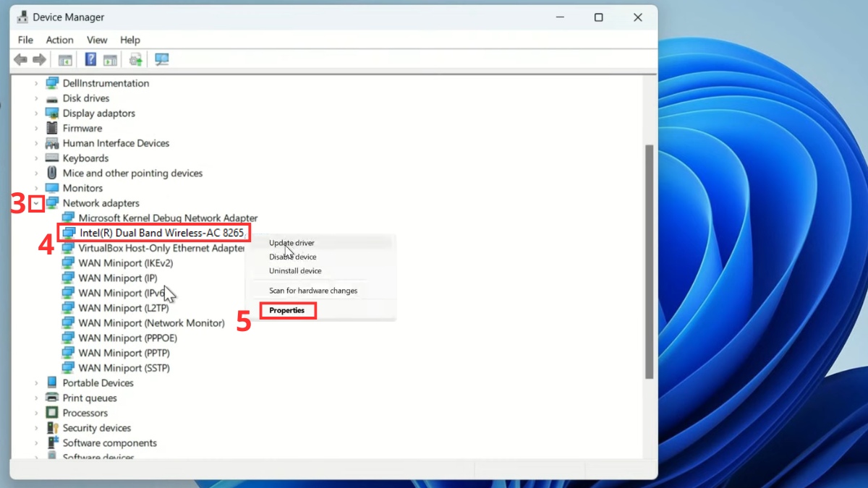Expand the Processors node
Viewport: 868px width, 488px height.
(x=36, y=414)
